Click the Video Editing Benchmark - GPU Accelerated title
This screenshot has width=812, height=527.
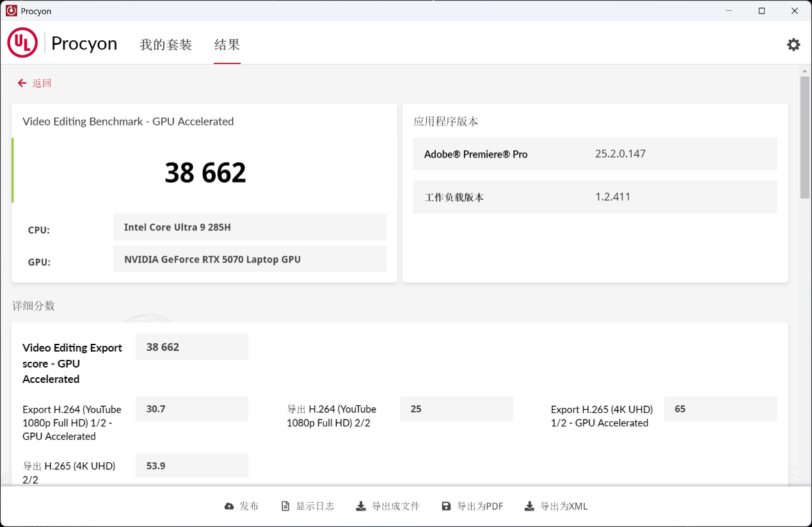[128, 122]
